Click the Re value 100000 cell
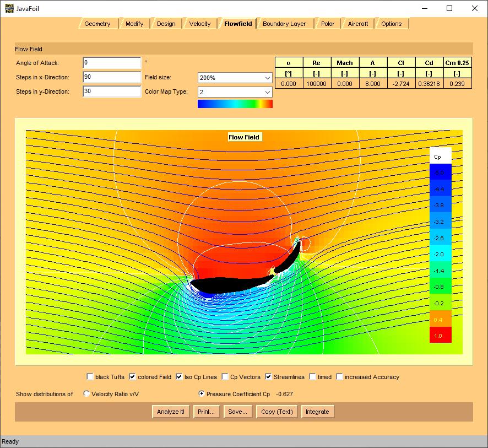The image size is (488, 448). point(316,84)
